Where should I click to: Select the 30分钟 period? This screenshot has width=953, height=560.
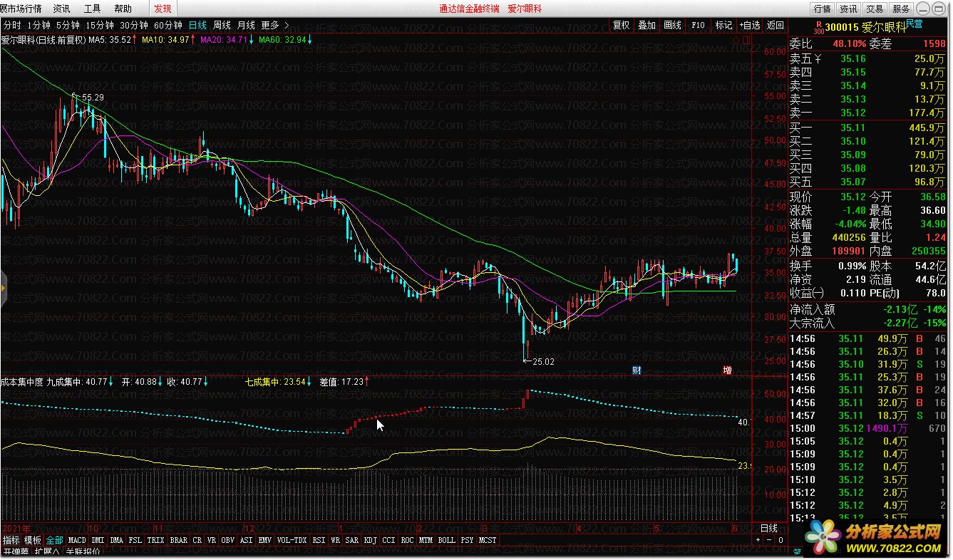134,25
